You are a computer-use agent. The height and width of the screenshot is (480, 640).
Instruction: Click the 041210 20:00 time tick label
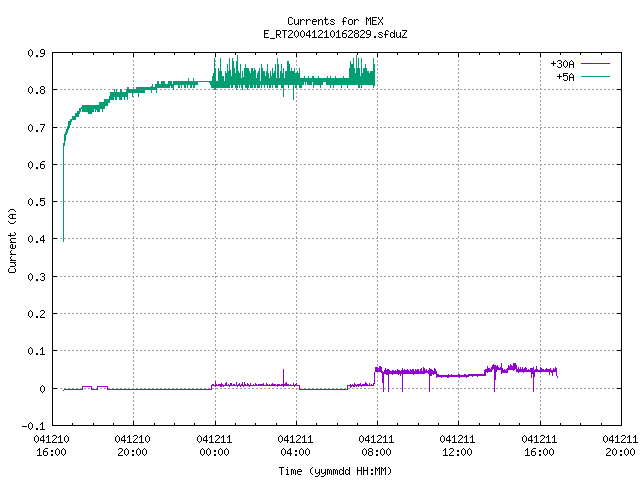pos(133,446)
